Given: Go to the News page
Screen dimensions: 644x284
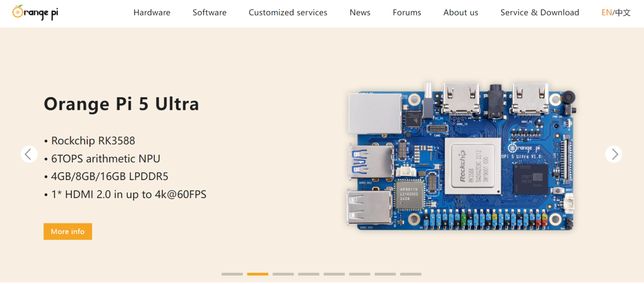Looking at the screenshot, I should (360, 13).
